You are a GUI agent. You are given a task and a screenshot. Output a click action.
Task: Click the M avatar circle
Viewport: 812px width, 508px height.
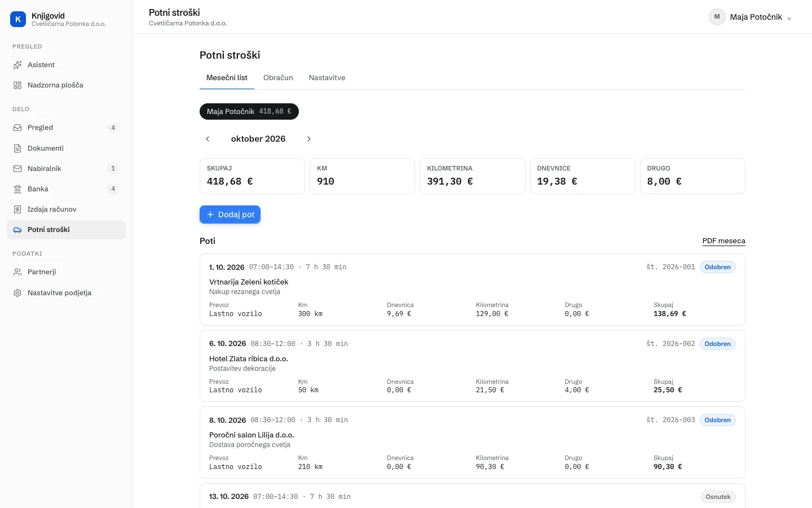[717, 17]
